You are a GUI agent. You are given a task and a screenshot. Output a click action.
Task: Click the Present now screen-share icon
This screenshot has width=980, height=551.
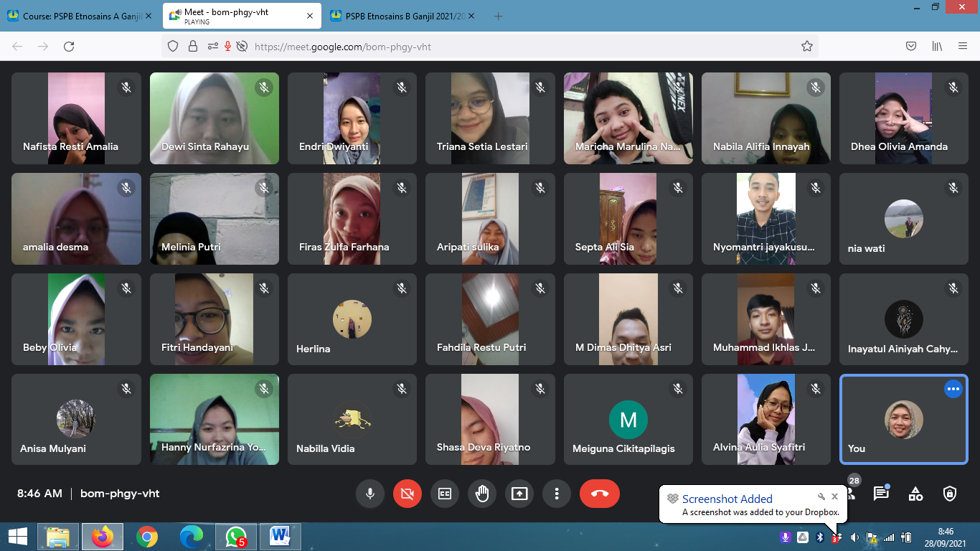tap(519, 494)
